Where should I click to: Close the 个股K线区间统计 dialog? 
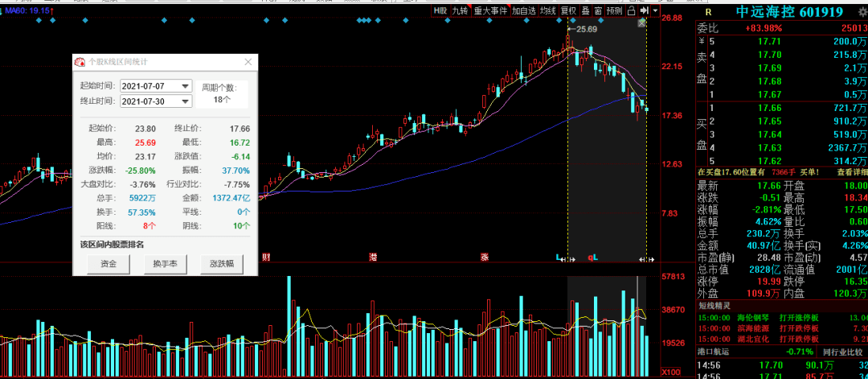248,62
